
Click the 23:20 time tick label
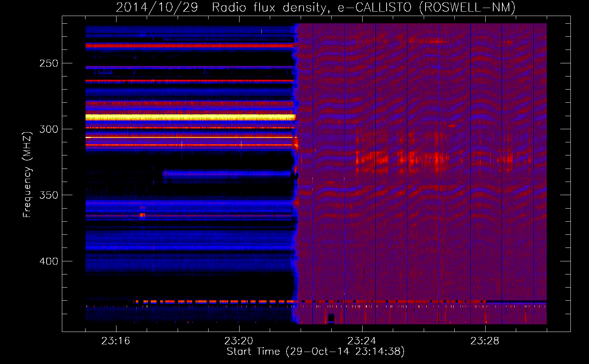(239, 341)
